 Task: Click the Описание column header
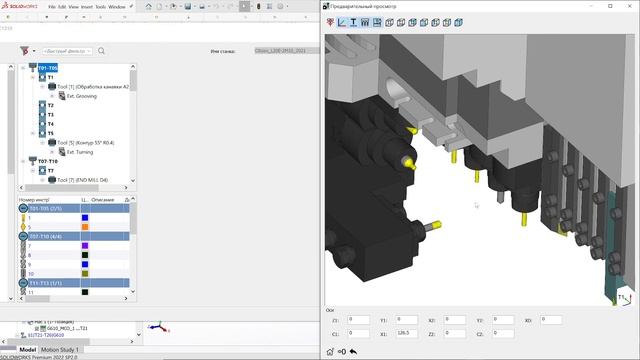102,200
